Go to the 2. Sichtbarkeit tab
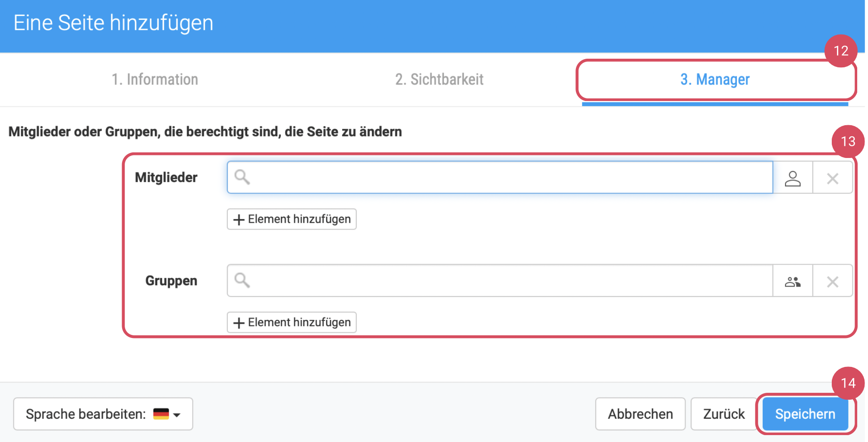This screenshot has width=868, height=442. click(439, 79)
